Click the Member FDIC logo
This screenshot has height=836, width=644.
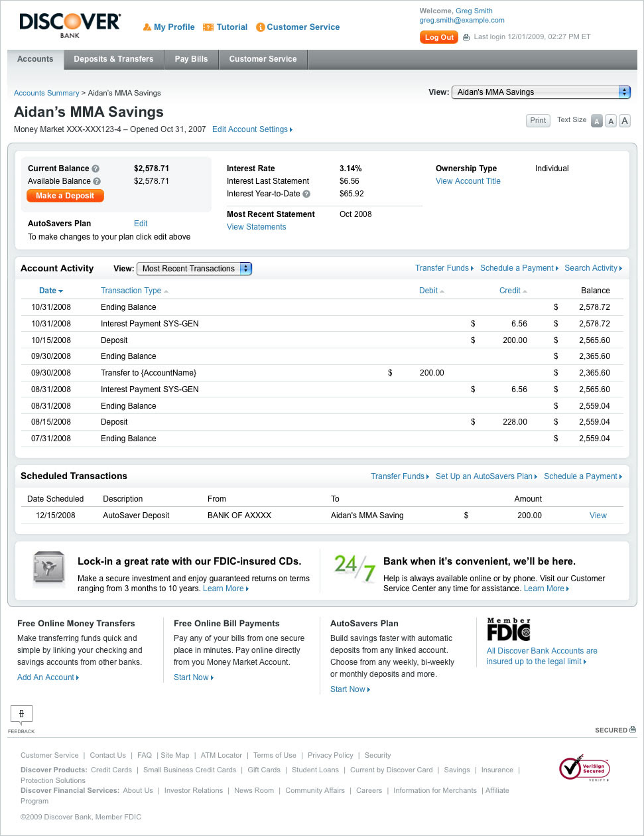pyautogui.click(x=509, y=629)
